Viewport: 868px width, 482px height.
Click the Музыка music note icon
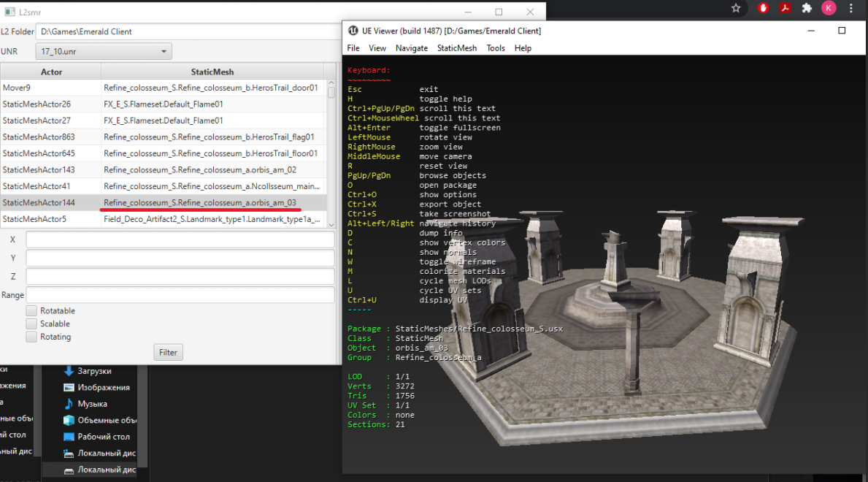point(69,404)
